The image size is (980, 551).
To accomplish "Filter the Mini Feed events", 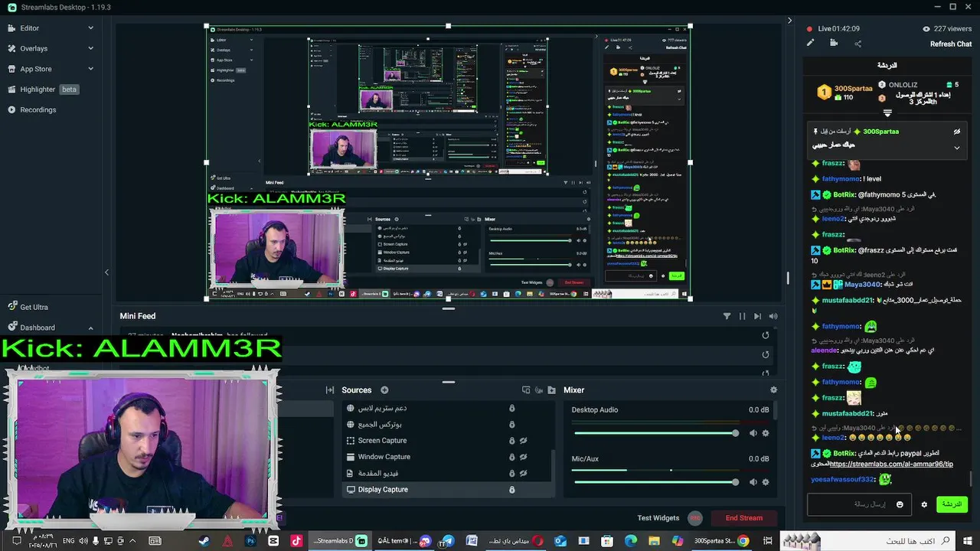I will tap(727, 316).
